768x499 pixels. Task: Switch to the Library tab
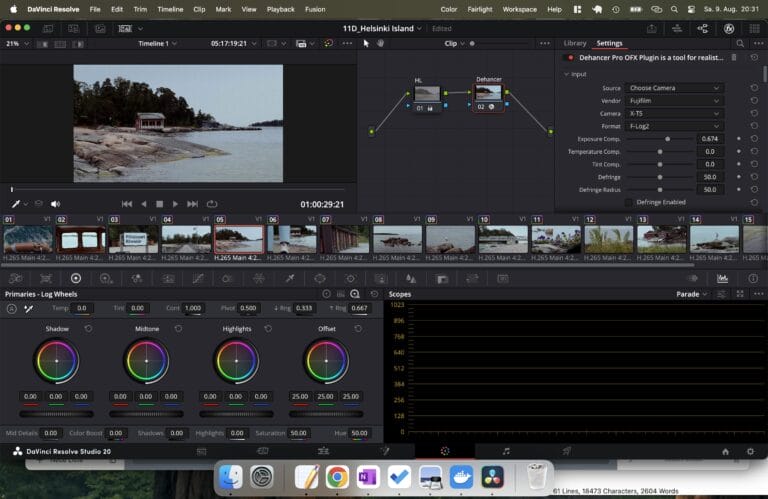click(x=575, y=43)
